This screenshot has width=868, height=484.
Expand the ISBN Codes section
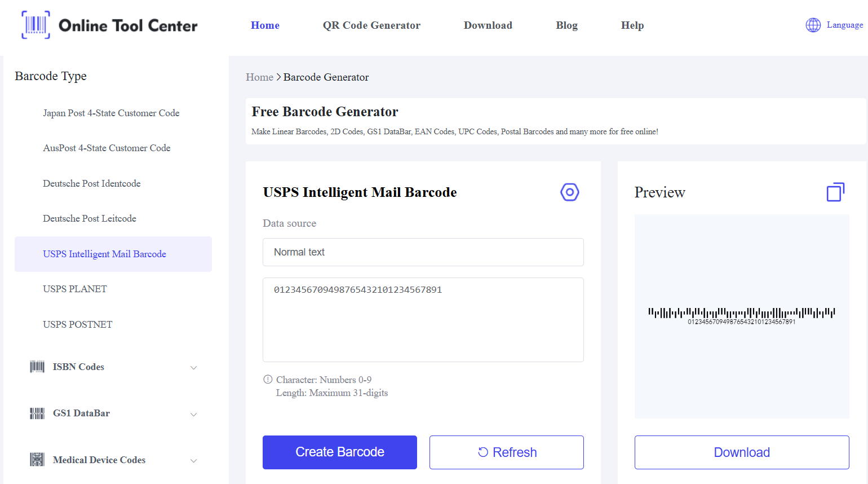click(x=193, y=368)
